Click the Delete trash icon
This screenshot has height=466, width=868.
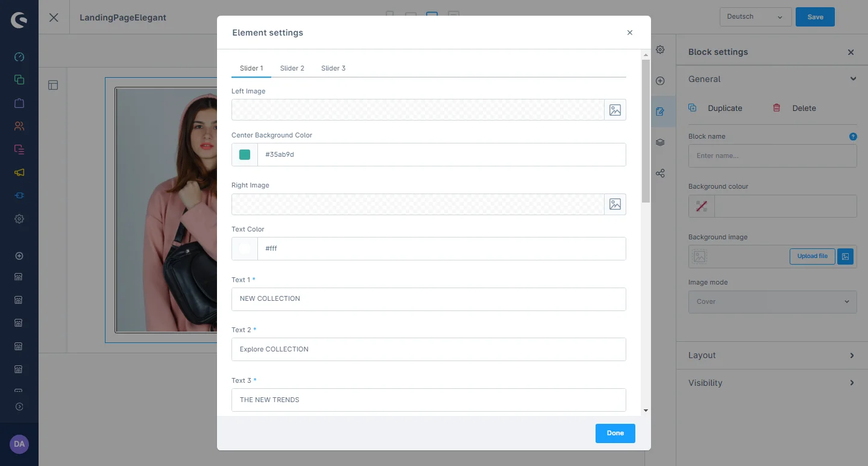[777, 108]
